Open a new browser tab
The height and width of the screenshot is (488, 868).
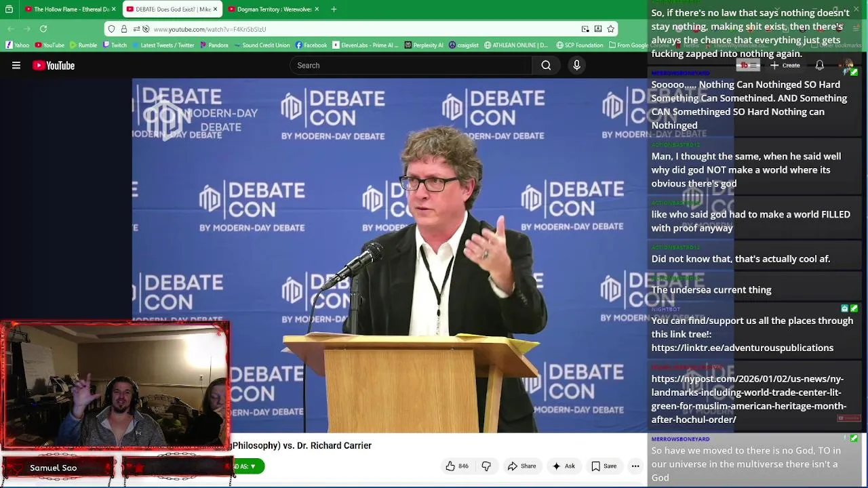coord(334,9)
